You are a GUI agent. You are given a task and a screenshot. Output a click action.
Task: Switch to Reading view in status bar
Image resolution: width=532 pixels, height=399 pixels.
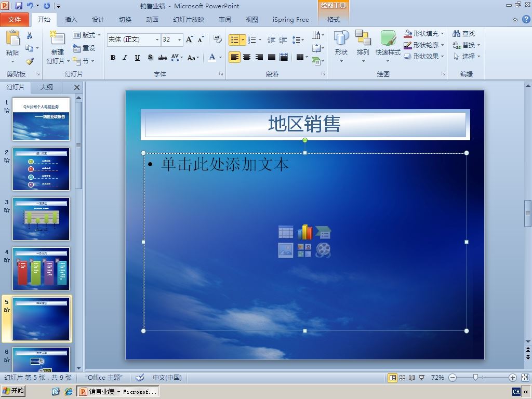(412, 378)
